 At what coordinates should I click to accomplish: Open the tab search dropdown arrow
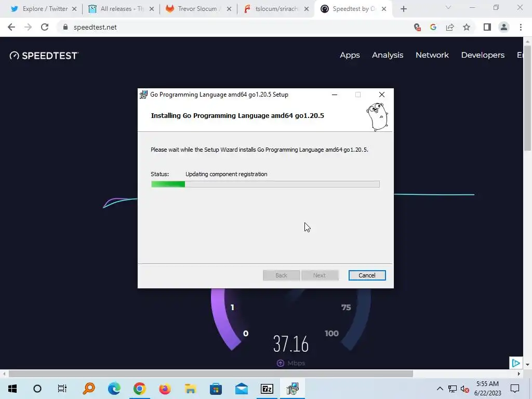pyautogui.click(x=448, y=7)
